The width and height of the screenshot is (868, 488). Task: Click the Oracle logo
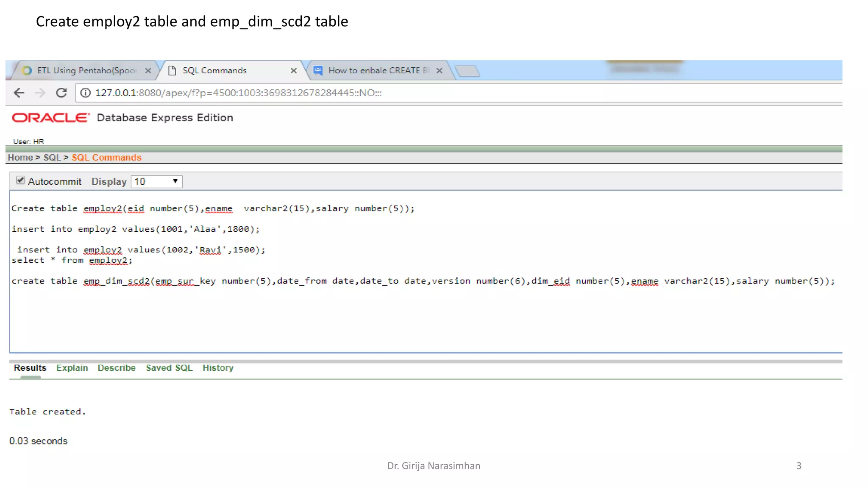pos(51,118)
